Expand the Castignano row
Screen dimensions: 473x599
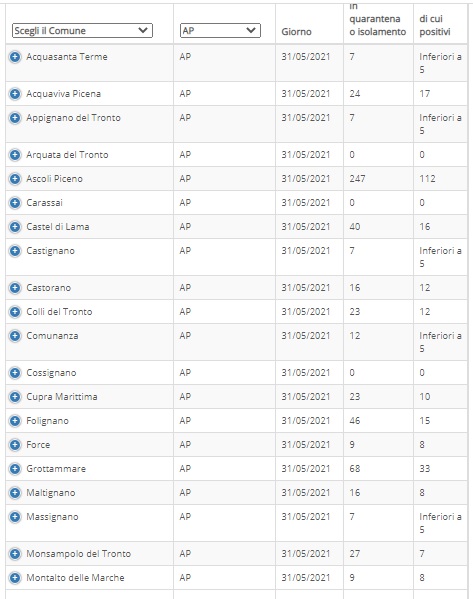(15, 251)
